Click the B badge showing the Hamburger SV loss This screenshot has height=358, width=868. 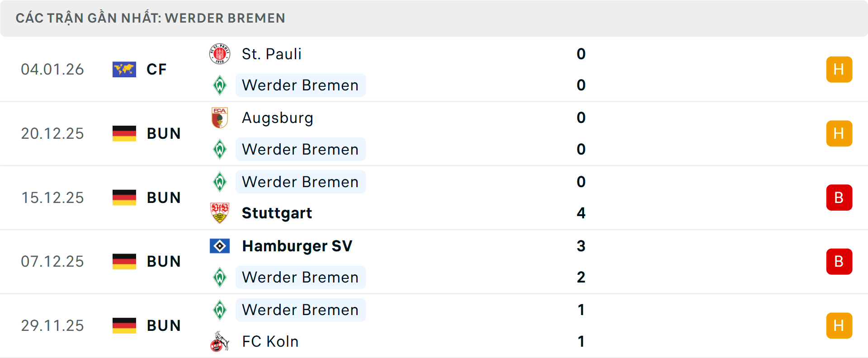(839, 261)
